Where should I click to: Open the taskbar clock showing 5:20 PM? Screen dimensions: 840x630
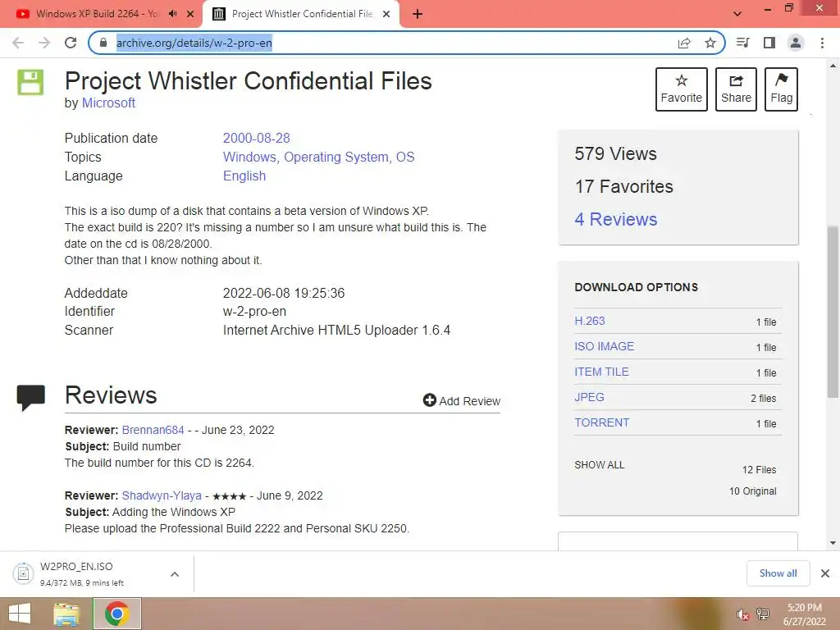tap(804, 614)
